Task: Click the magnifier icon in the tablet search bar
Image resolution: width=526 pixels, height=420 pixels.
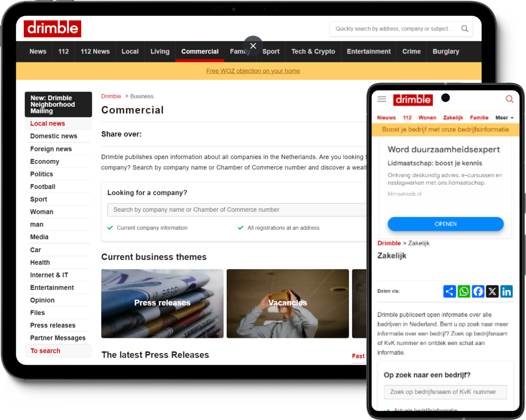Action: click(465, 29)
